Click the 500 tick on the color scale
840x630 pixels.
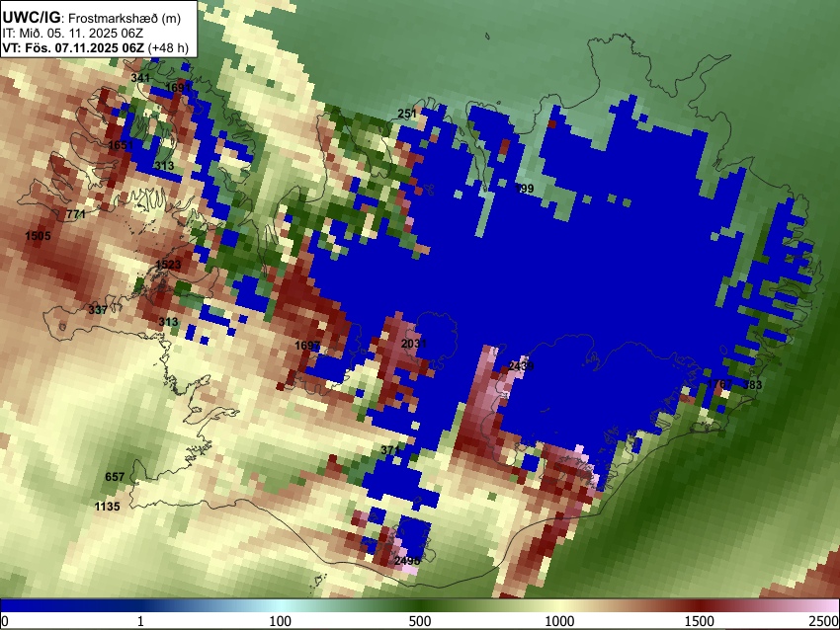click(420, 621)
